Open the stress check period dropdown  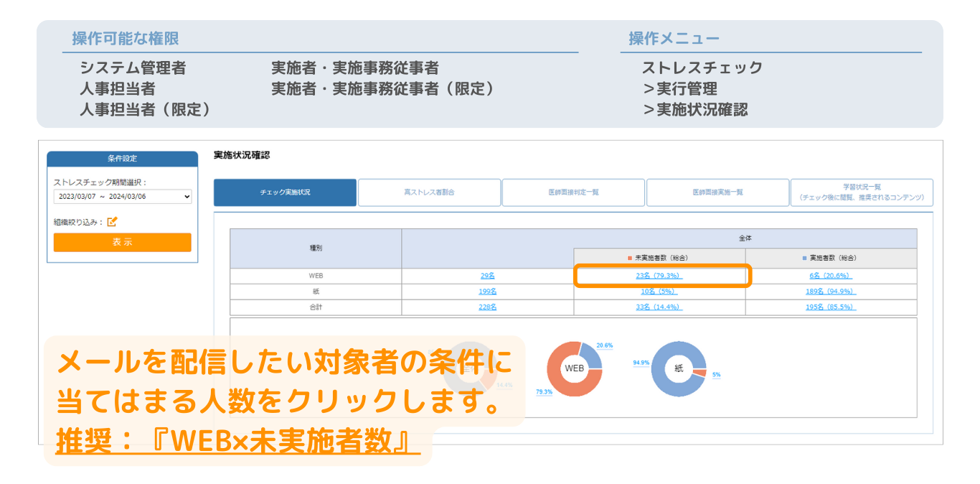tap(123, 196)
